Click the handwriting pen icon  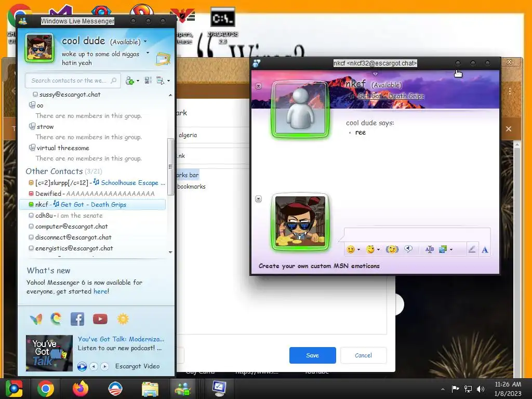[472, 249]
